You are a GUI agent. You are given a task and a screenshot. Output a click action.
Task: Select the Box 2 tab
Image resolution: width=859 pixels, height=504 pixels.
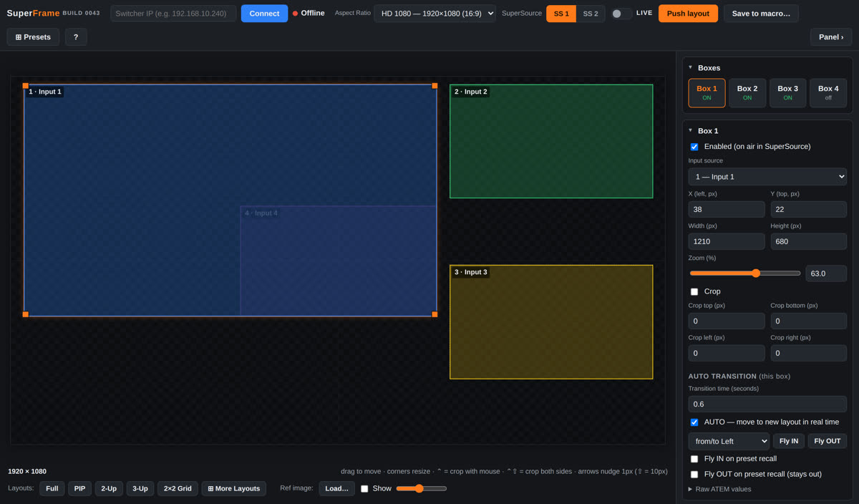[747, 93]
